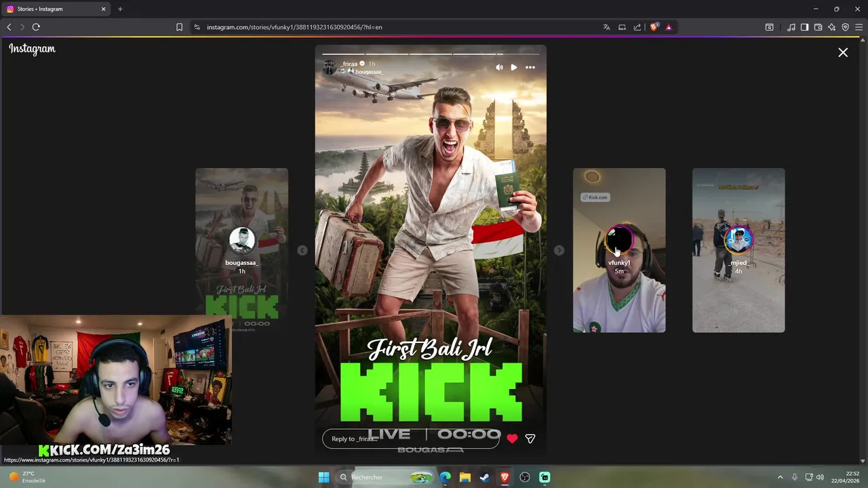Translate the page with the translate icon
Screen dimensions: 868x488
[x=606, y=27]
